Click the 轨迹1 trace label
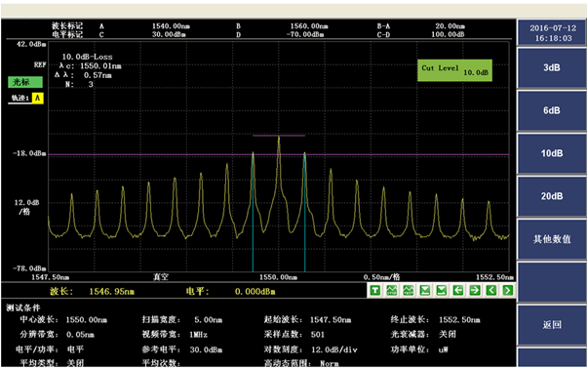This screenshot has width=588, height=369. click(20, 98)
